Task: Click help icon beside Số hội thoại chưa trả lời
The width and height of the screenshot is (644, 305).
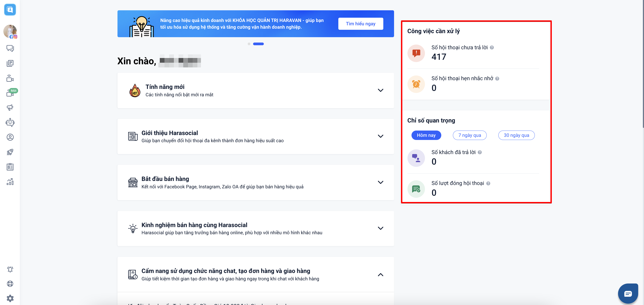Action: click(x=491, y=47)
